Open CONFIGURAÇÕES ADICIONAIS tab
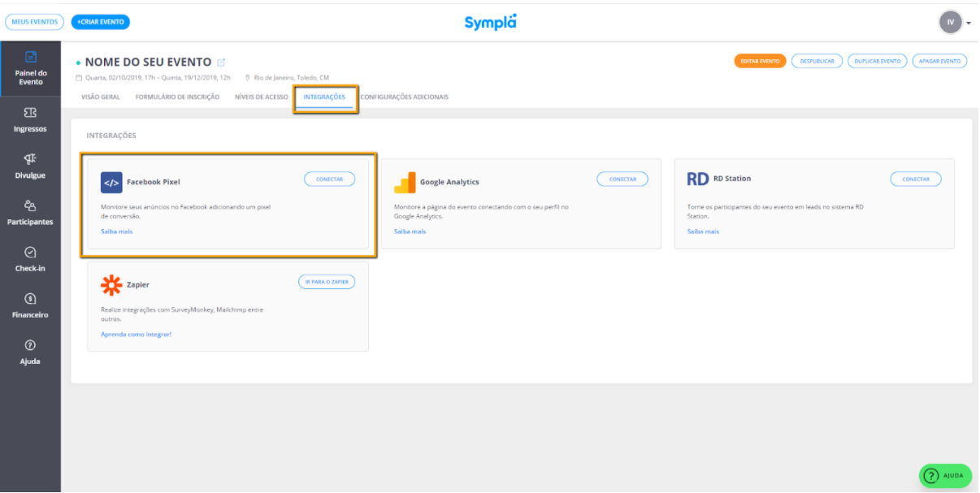This screenshot has height=493, width=980. [x=404, y=97]
